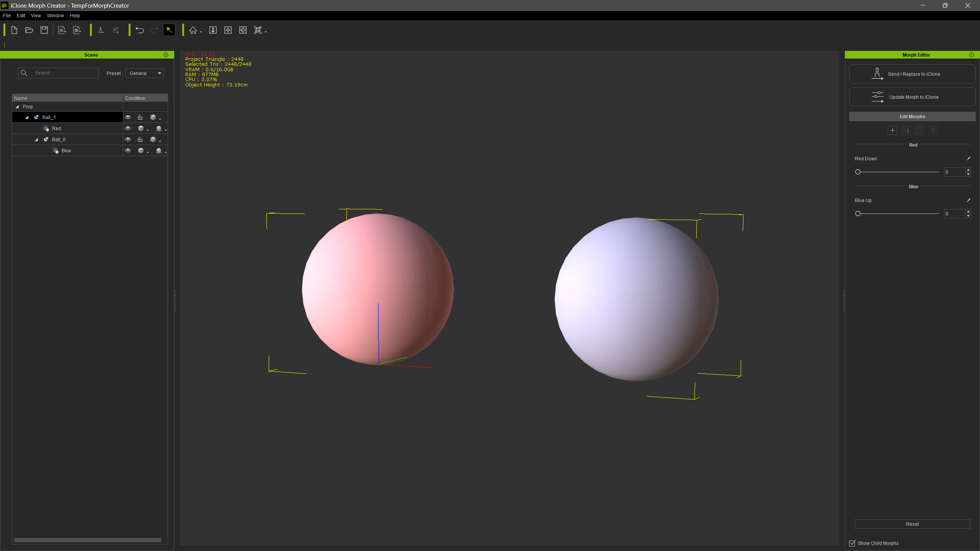Screen dimensions: 980x551
Task: Click the New Project toolbar icon
Action: tap(14, 30)
